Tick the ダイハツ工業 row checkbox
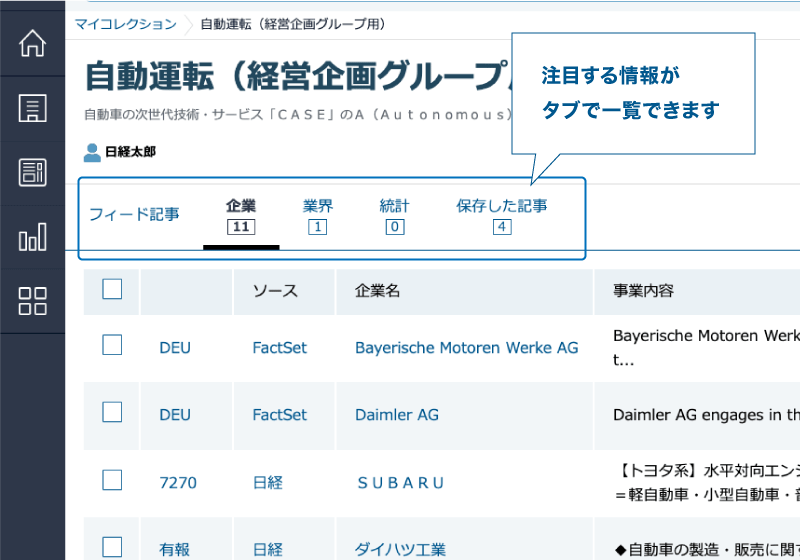800x560 pixels. 112,547
